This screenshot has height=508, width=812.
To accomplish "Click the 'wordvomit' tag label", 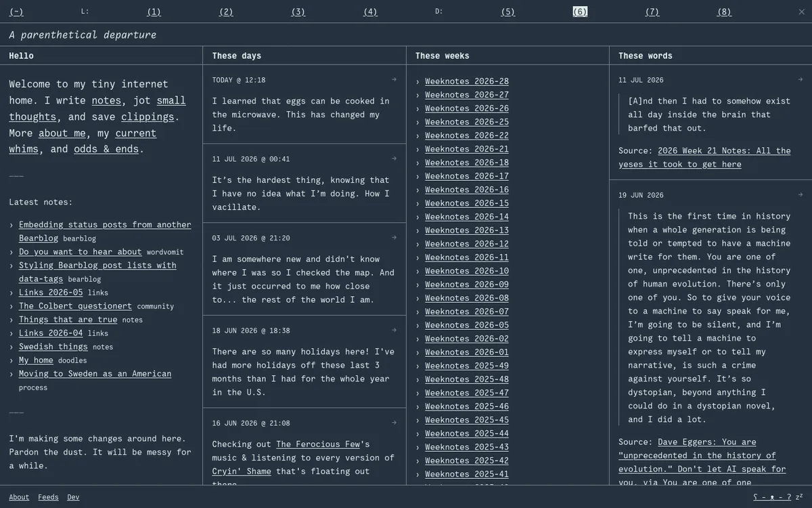I will pos(165,252).
